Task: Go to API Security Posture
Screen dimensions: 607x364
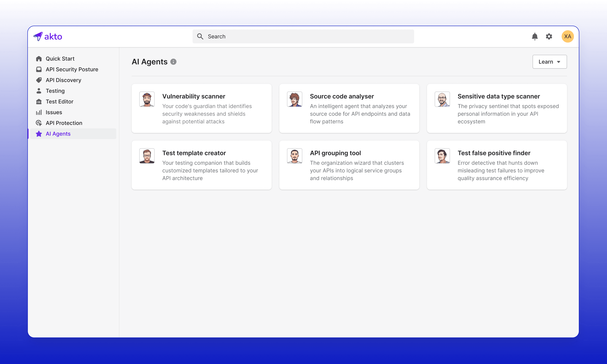Action: [x=72, y=69]
